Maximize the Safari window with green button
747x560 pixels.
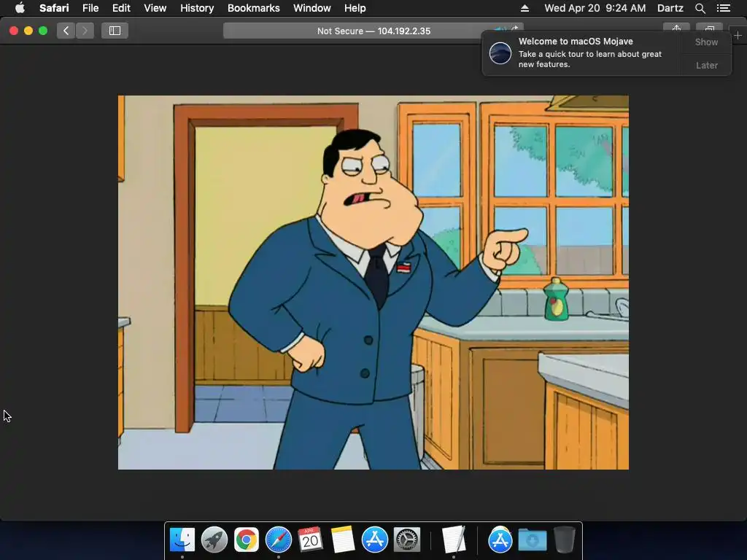click(43, 31)
